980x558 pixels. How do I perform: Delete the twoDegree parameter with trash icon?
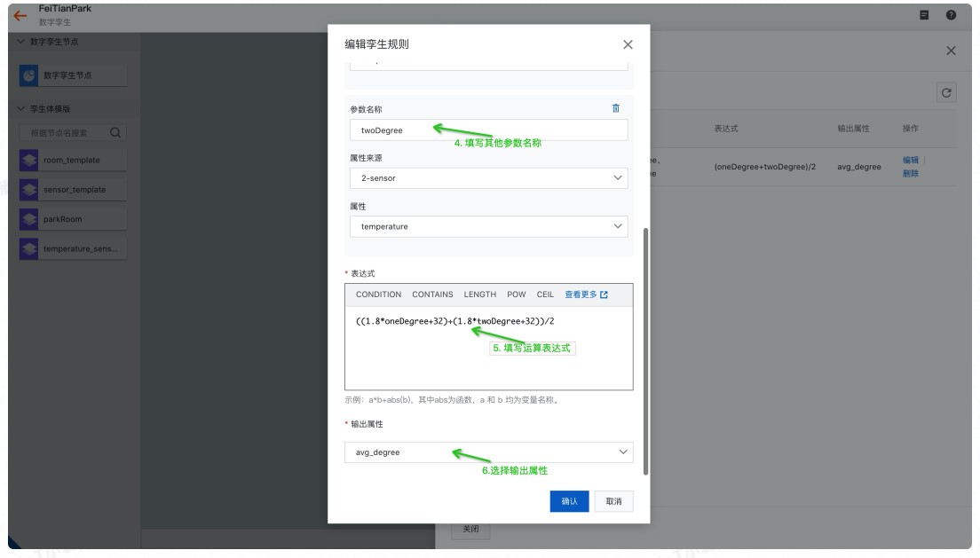[616, 108]
